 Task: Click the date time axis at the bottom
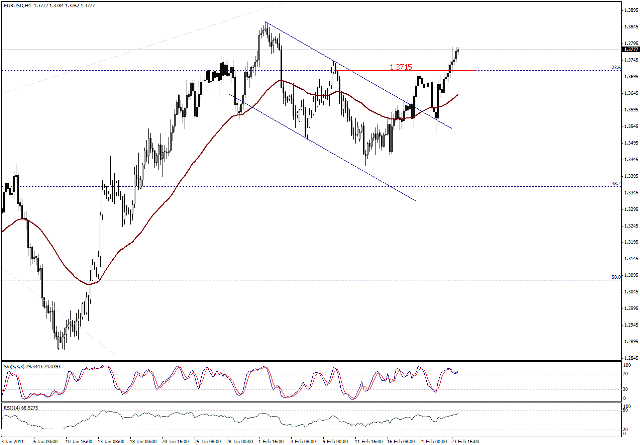pos(300,439)
